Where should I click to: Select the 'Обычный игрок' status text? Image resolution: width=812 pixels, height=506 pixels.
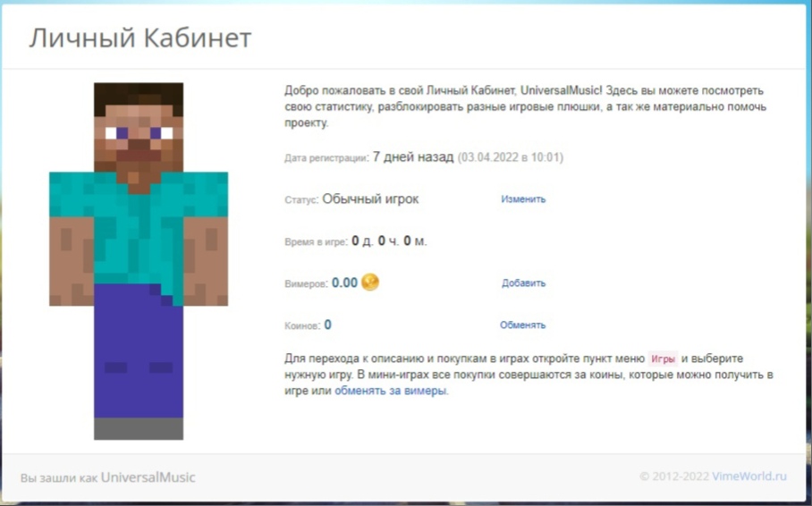pos(370,199)
